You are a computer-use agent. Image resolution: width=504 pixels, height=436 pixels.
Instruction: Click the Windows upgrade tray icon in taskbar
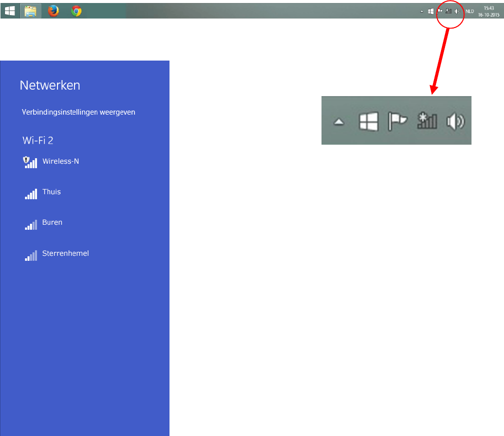tap(430, 11)
